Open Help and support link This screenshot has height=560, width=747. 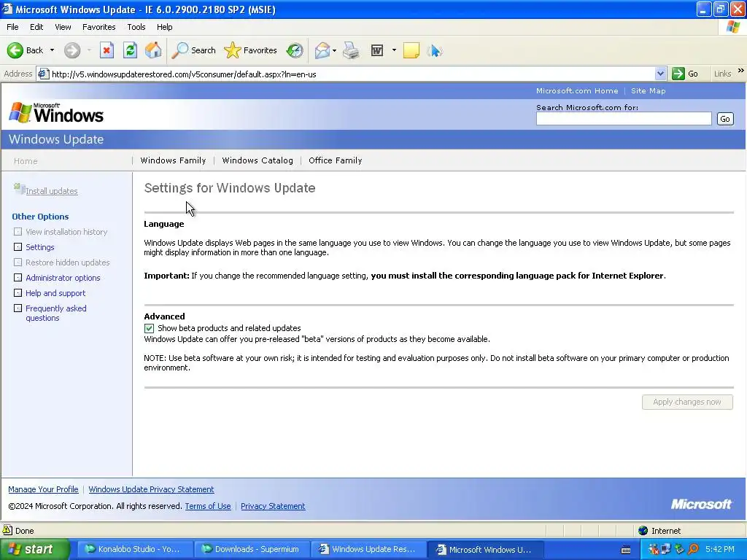click(x=55, y=293)
